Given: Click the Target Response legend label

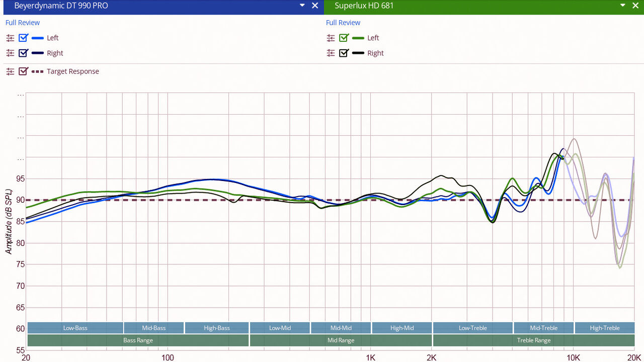Looking at the screenshot, I should tap(73, 71).
